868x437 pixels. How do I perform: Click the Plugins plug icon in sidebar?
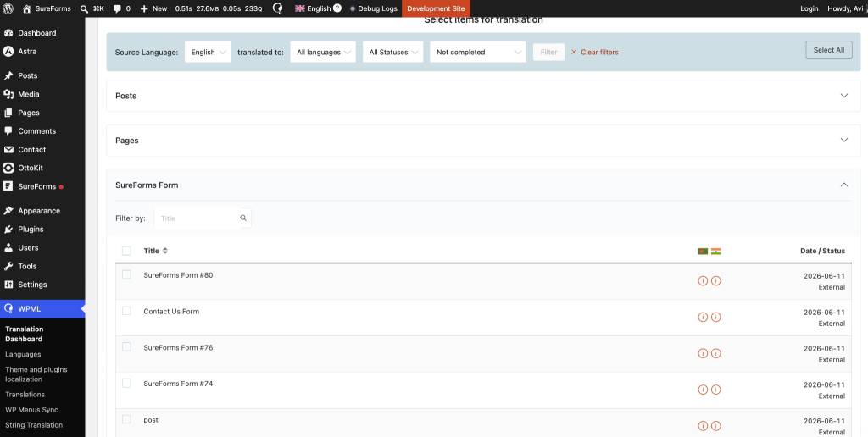click(x=8, y=229)
